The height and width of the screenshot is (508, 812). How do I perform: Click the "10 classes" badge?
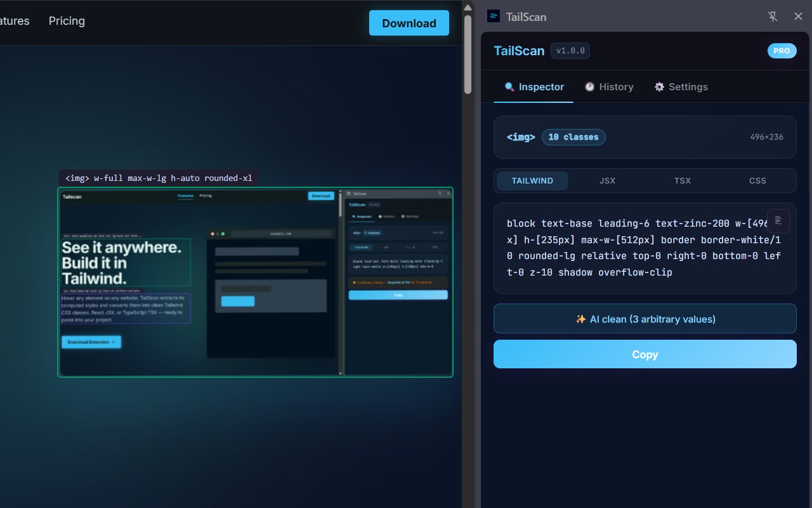click(x=573, y=137)
